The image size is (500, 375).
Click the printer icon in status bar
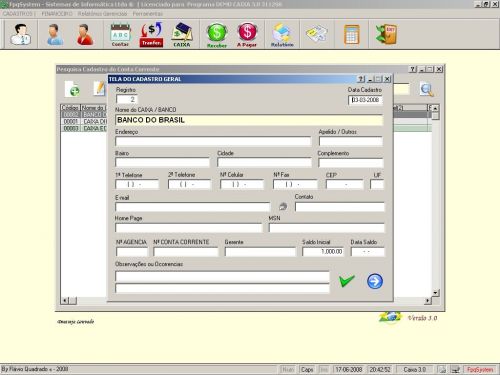[x=442, y=369]
